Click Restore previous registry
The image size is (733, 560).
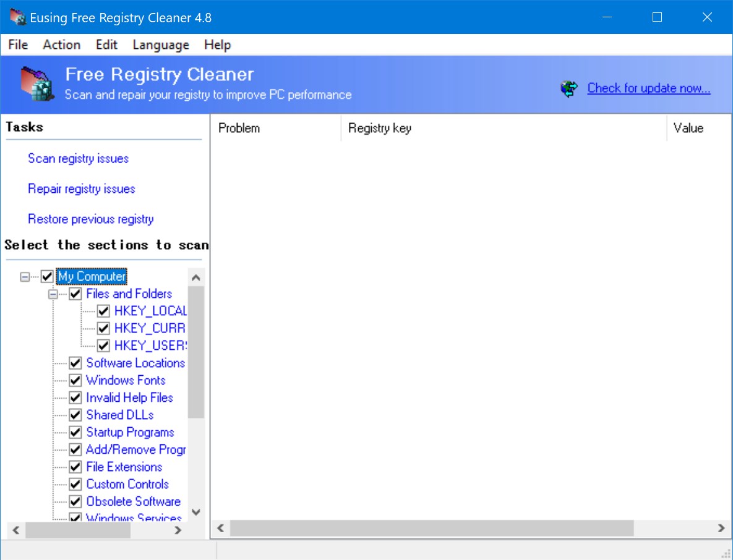[90, 219]
